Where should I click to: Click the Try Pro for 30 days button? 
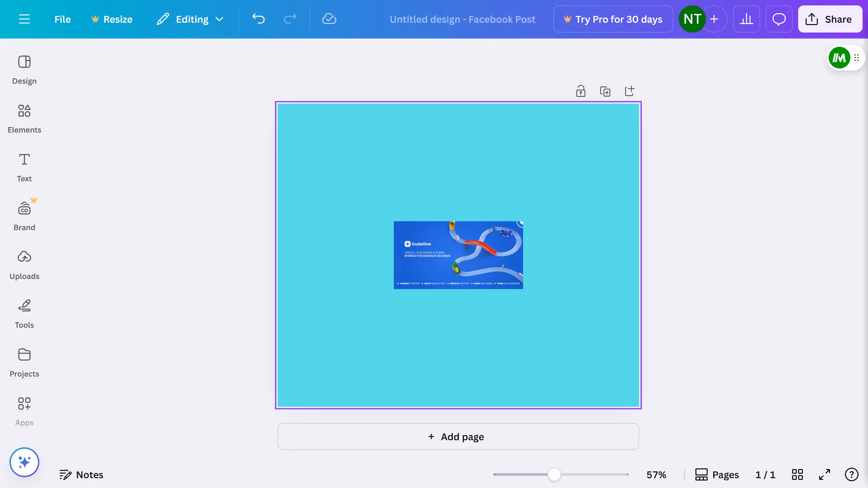click(x=613, y=19)
